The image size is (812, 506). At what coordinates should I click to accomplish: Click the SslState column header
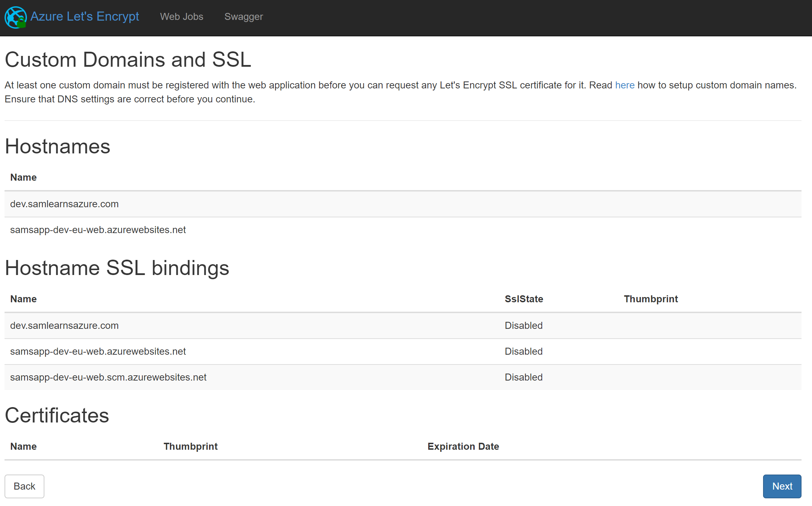[524, 299]
